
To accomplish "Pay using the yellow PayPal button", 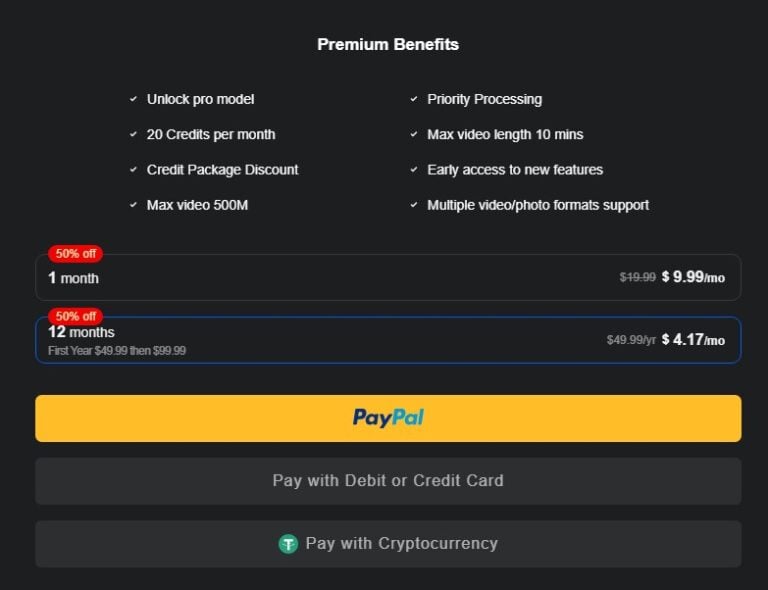I will point(388,418).
